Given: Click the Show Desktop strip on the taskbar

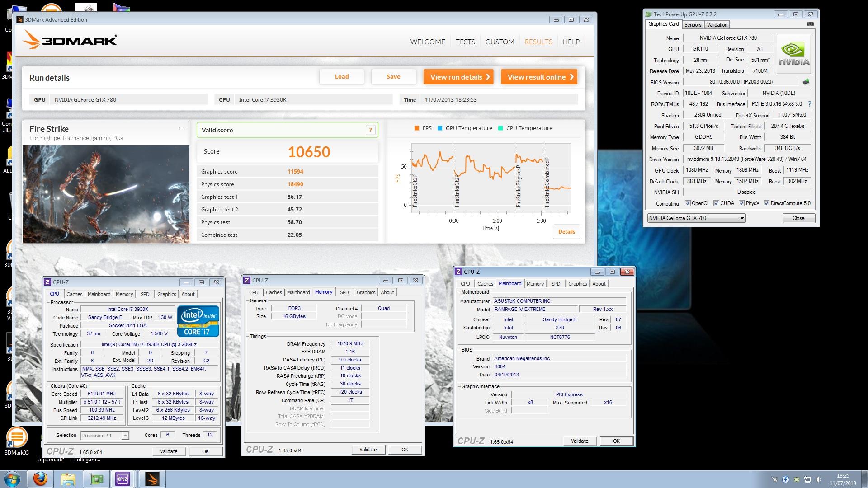Looking at the screenshot, I should pyautogui.click(x=864, y=479).
